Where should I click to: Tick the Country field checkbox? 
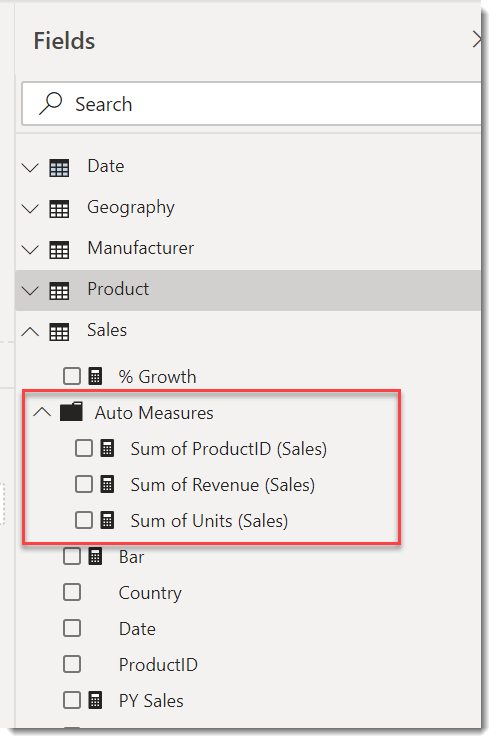(72, 592)
